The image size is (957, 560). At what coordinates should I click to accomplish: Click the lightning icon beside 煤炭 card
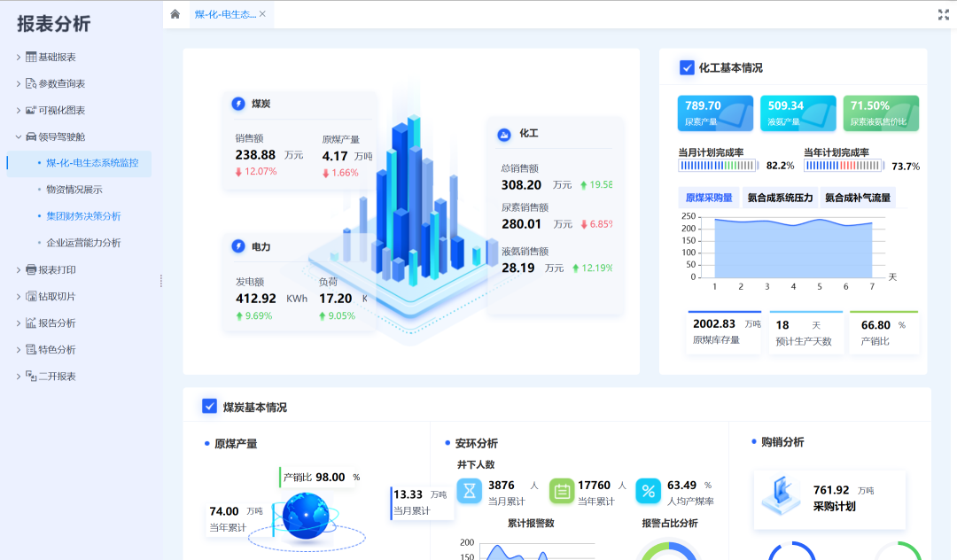click(237, 104)
